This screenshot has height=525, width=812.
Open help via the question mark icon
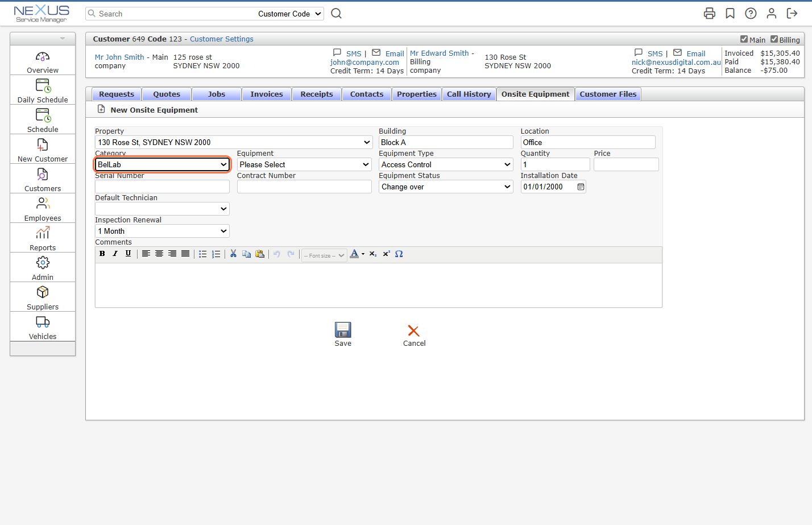751,13
